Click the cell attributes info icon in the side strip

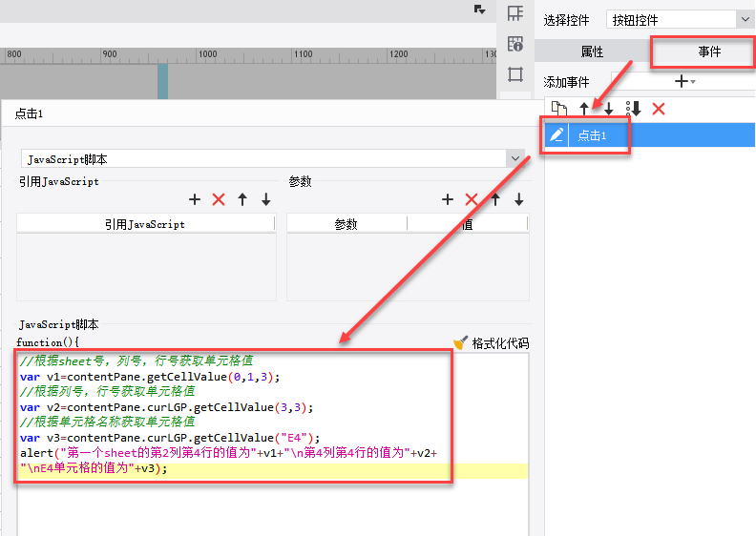tap(515, 44)
